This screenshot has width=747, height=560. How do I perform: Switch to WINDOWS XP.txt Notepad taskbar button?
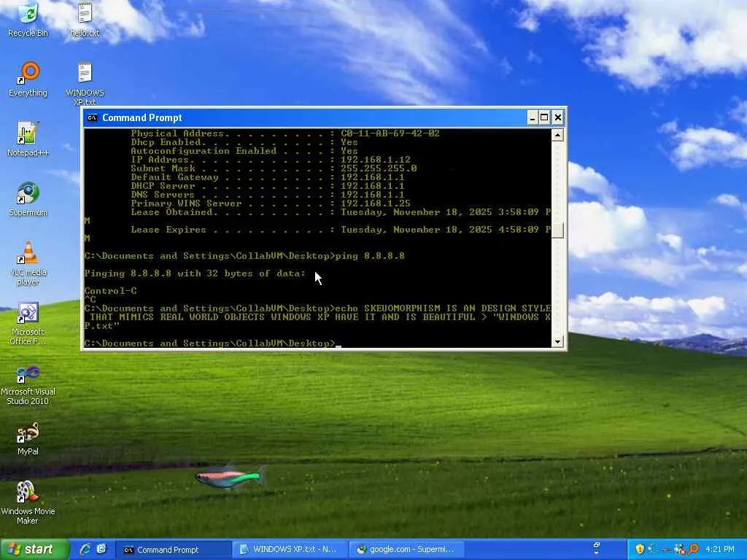point(290,550)
